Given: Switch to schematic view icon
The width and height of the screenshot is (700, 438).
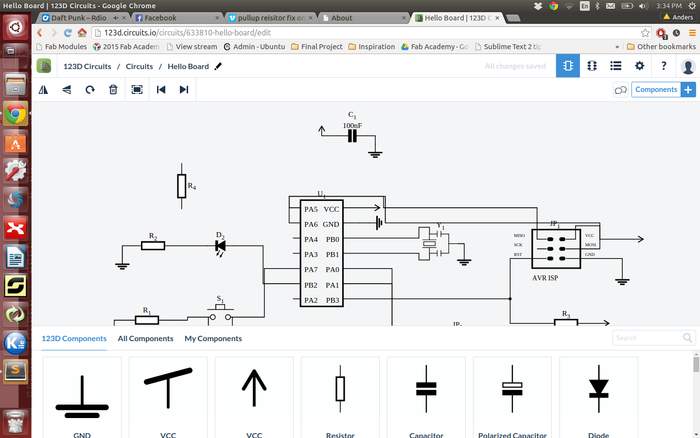Looking at the screenshot, I should (568, 66).
